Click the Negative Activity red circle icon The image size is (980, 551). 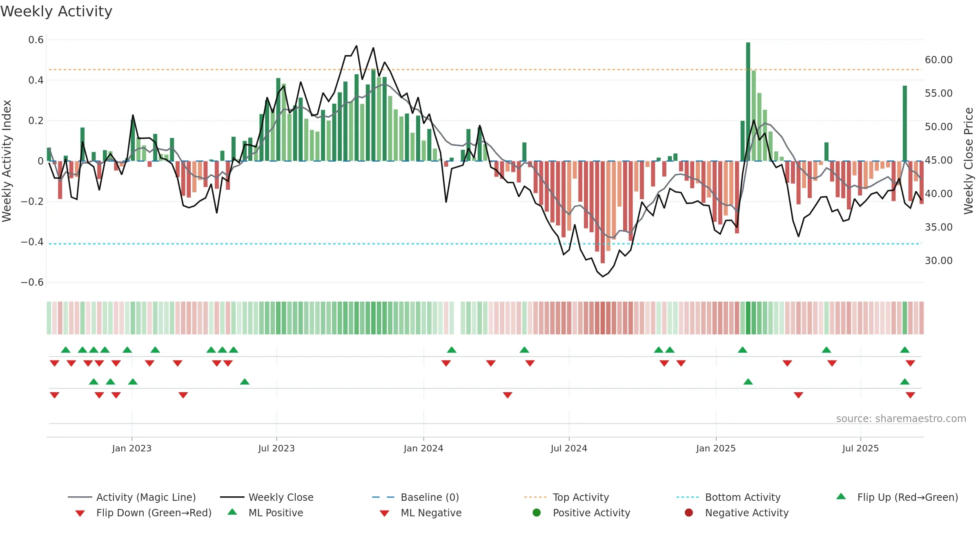coord(689,512)
